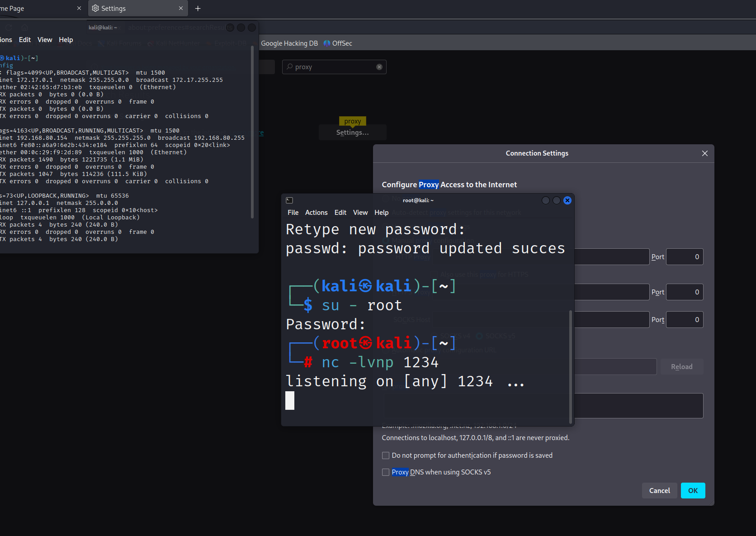Click the Settings tab gear icon
Image resolution: width=756 pixels, height=536 pixels.
click(95, 8)
